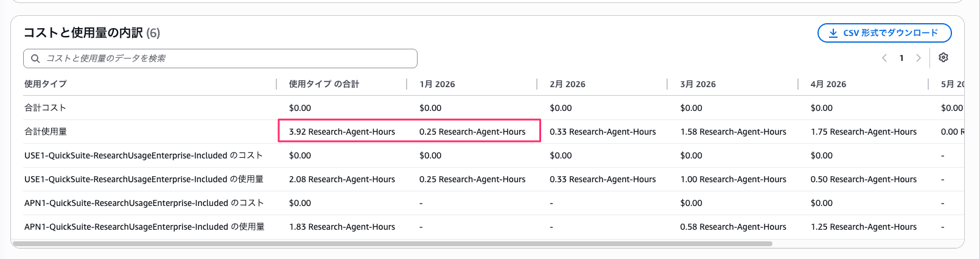Click the 2月 2026 column header
This screenshot has width=980, height=259.
pos(567,84)
